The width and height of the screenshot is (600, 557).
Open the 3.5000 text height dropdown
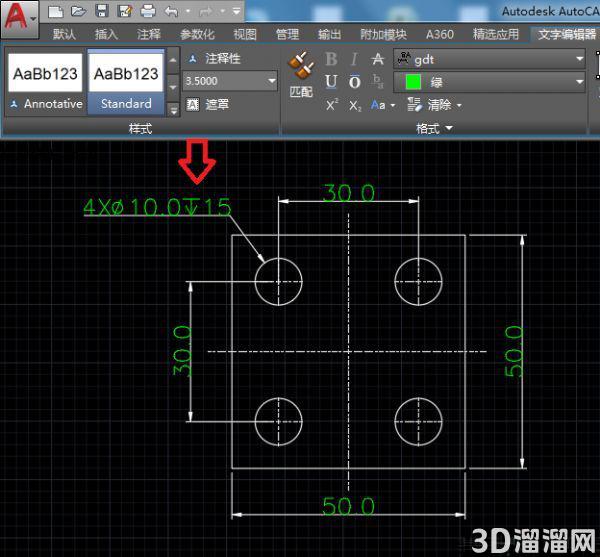[x=230, y=81]
